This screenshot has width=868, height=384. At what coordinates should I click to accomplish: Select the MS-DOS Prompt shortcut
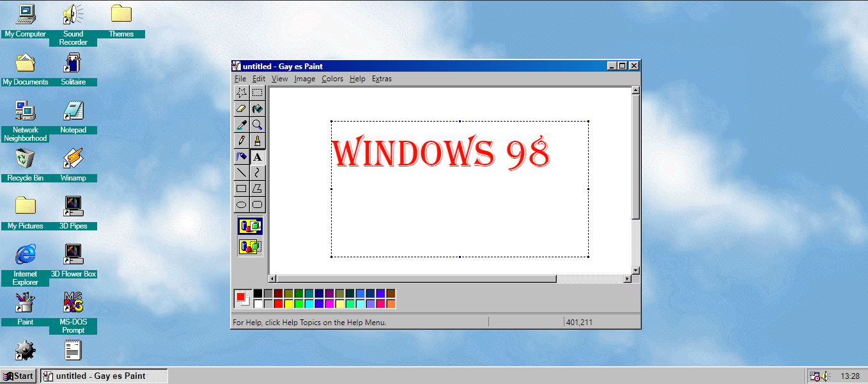pyautogui.click(x=73, y=312)
